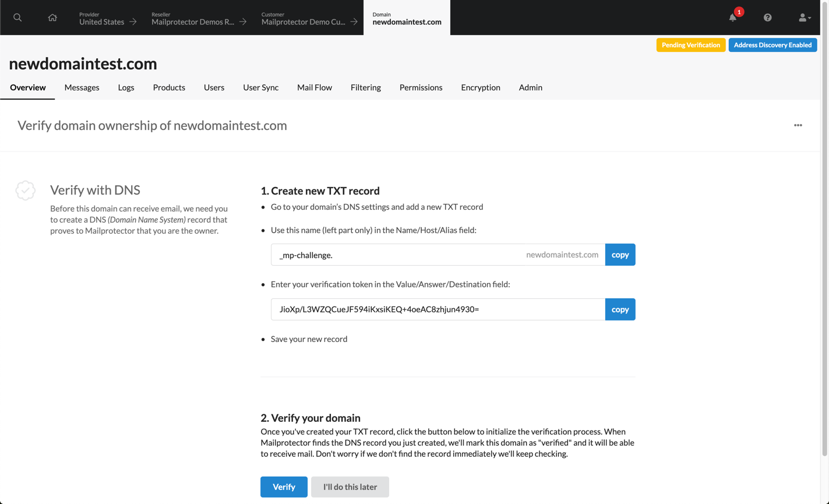Go to the home icon

[52, 17]
